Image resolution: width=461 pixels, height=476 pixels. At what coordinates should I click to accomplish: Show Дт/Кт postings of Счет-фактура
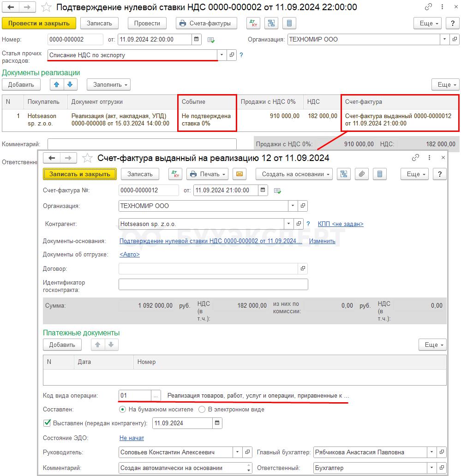pyautogui.click(x=175, y=174)
